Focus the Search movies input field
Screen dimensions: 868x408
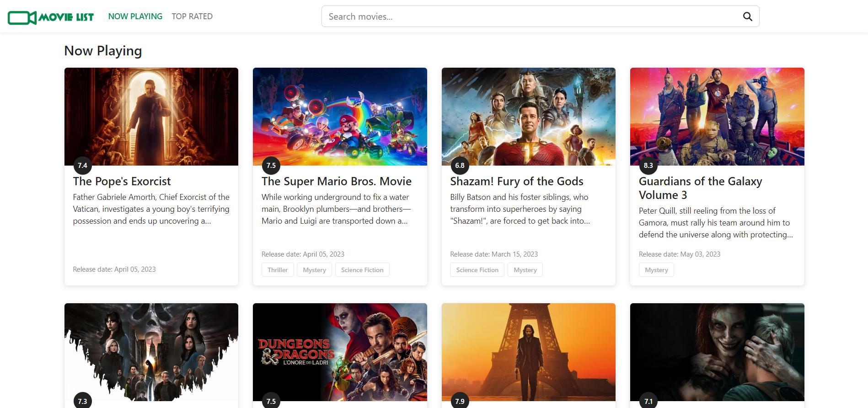(x=540, y=16)
